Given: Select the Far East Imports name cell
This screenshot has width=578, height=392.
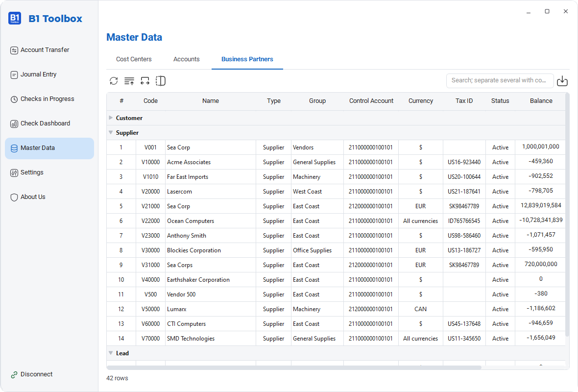Looking at the screenshot, I should 211,176.
